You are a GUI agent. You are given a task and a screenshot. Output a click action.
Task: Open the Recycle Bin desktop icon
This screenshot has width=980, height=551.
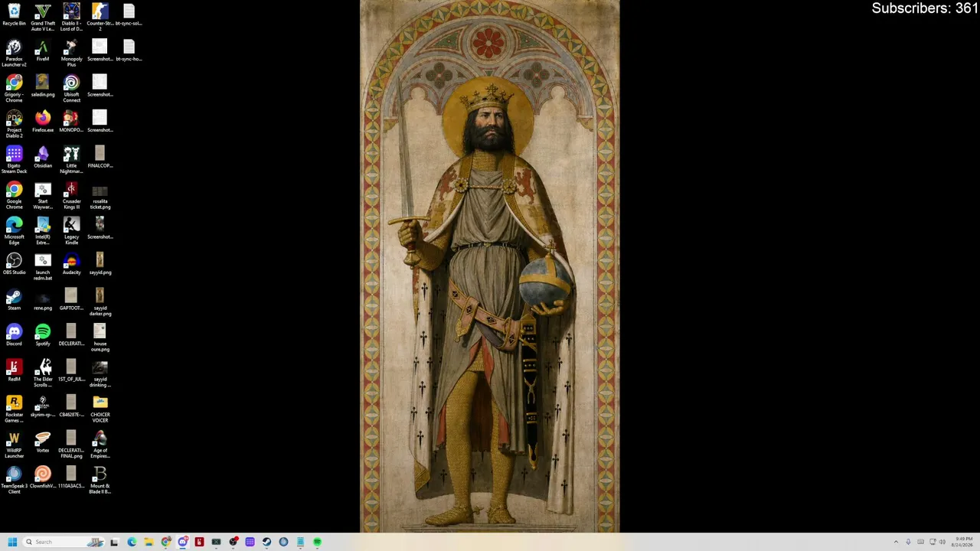click(14, 15)
